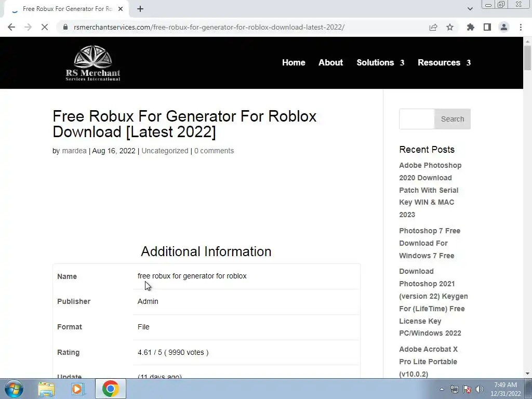
Task: Open Download Photoshop 2021 Keygen post
Action: [x=433, y=302]
